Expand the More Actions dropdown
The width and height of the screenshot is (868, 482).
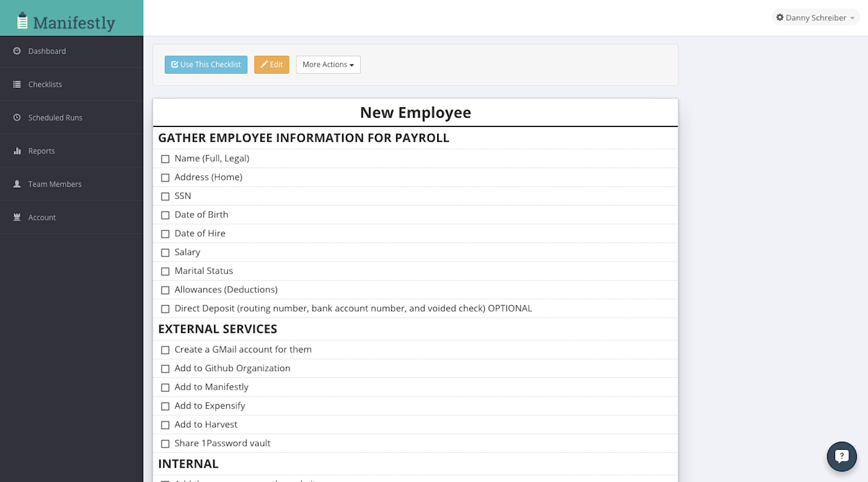coord(328,64)
